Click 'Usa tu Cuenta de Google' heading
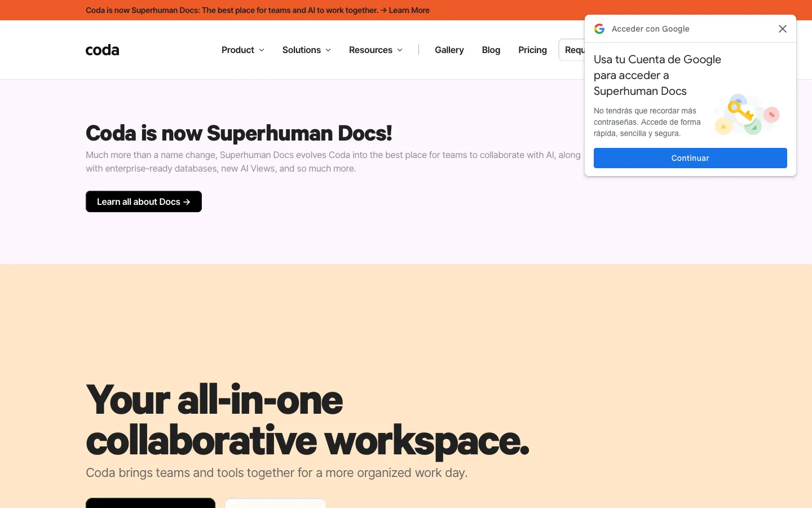 click(x=657, y=75)
